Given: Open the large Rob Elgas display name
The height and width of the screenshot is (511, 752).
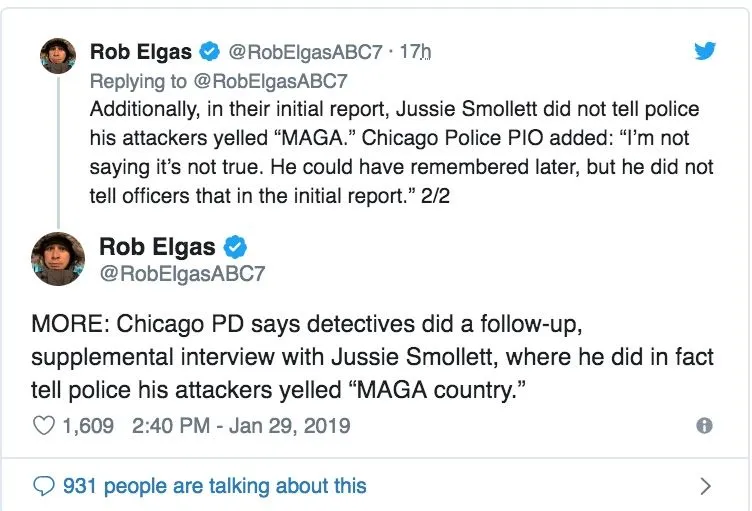Looking at the screenshot, I should tap(158, 246).
